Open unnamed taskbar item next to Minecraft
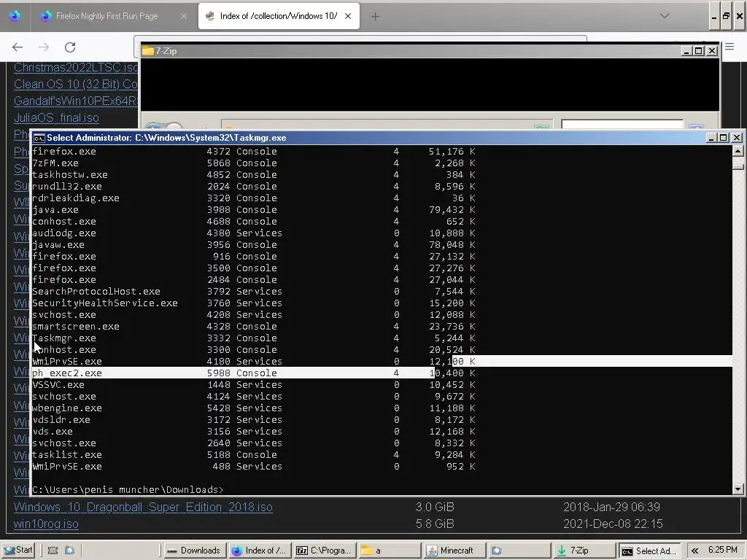The width and height of the screenshot is (747, 560). coord(519,551)
